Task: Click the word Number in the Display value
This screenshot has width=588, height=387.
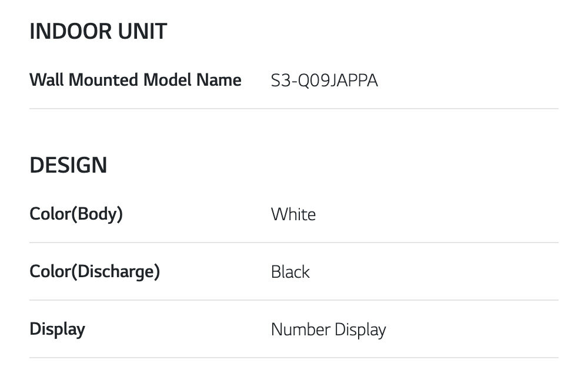Action: [x=300, y=330]
